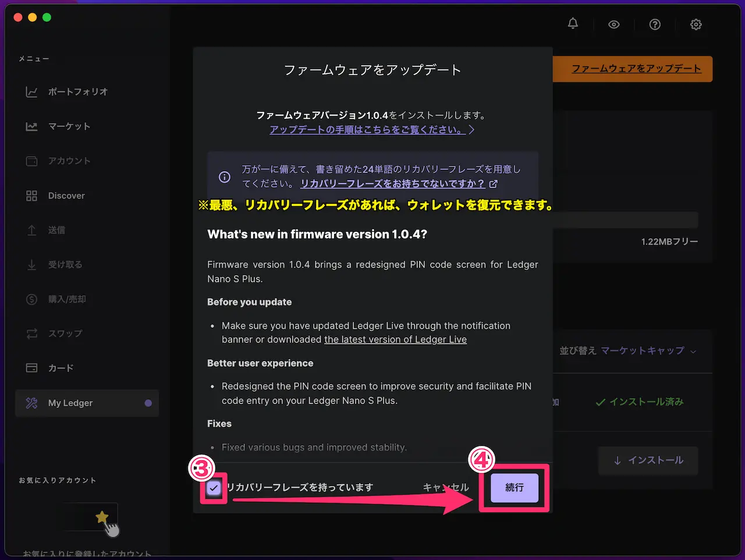The height and width of the screenshot is (560, 745).
Task: Click the My Ledger tools icon
Action: [31, 403]
